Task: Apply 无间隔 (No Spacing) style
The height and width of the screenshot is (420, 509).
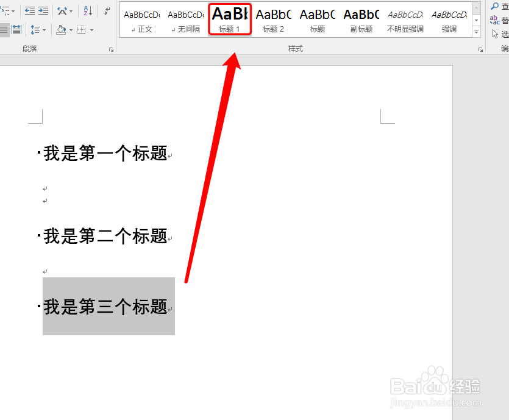Action: pos(186,20)
